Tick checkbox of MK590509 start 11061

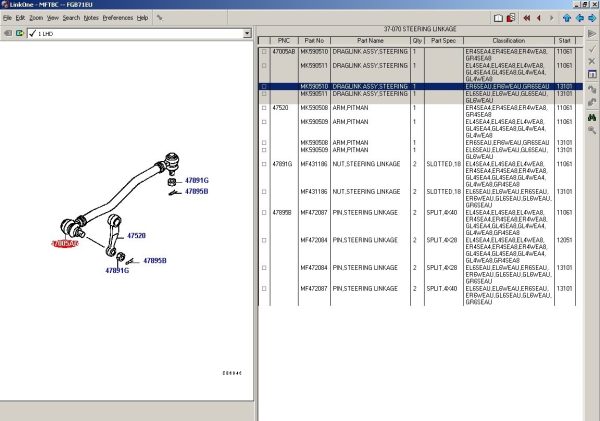pyautogui.click(x=264, y=122)
